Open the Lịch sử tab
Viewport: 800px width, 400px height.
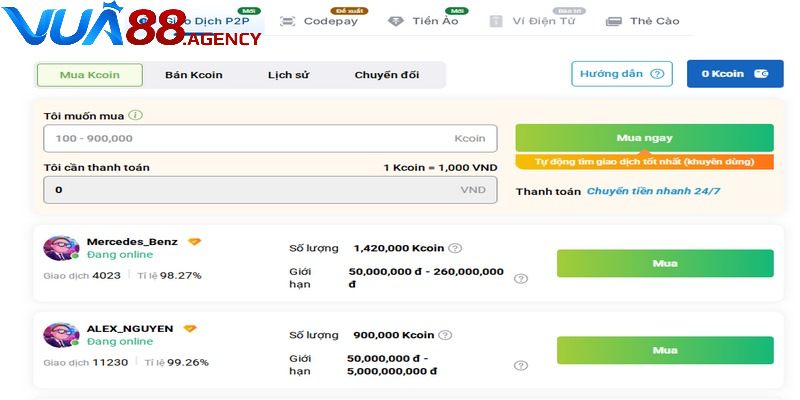tap(288, 75)
